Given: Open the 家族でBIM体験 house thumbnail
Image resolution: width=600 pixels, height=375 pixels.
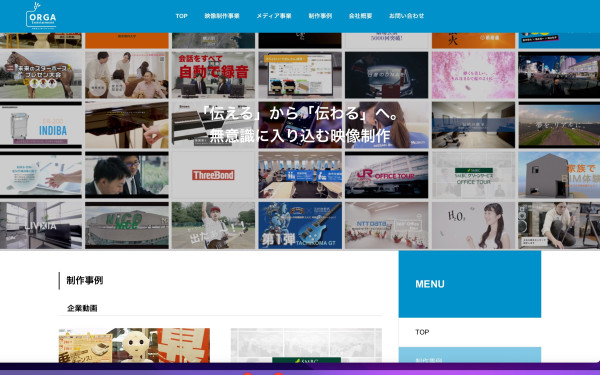Looking at the screenshot, I should [x=559, y=175].
